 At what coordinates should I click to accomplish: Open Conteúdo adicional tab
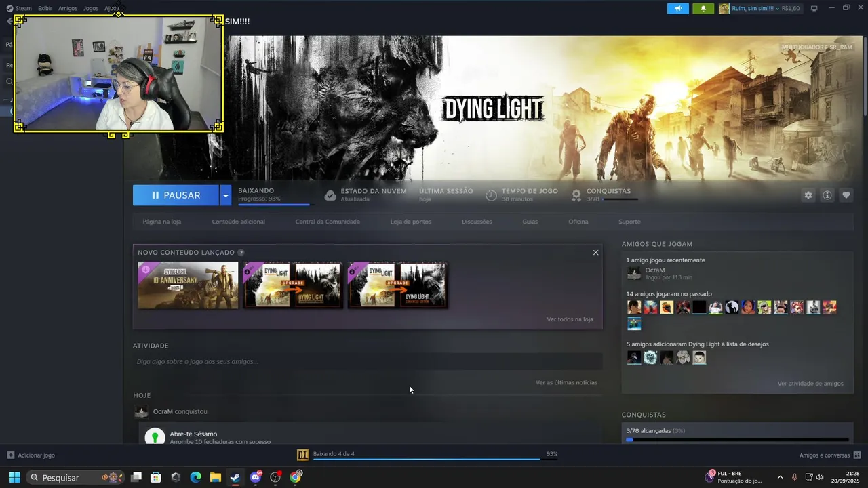[x=238, y=222]
